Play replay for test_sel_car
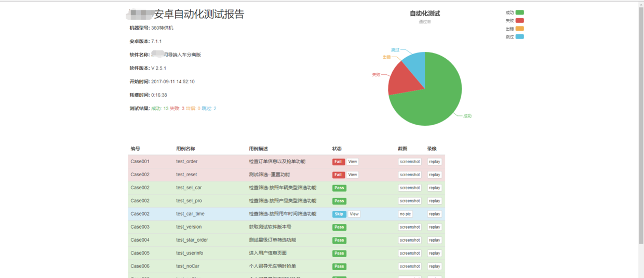The image size is (644, 278). click(x=435, y=188)
